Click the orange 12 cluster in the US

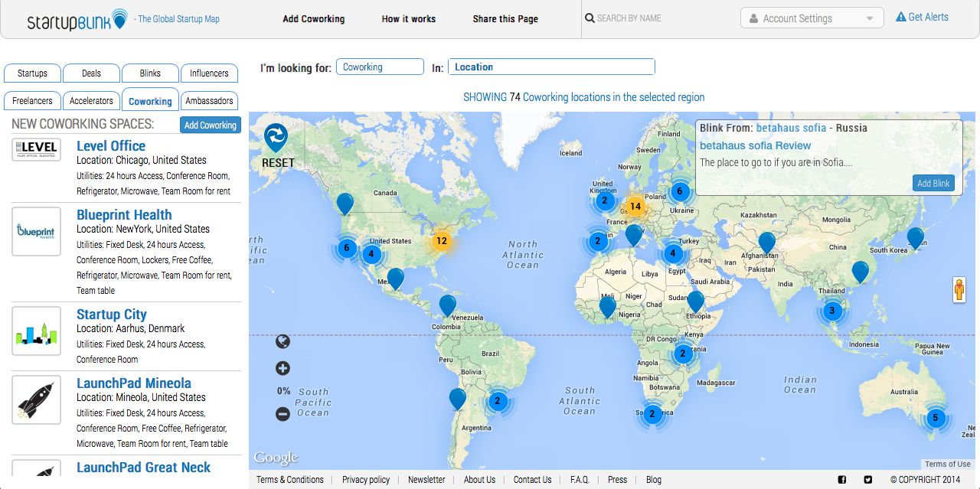coord(441,241)
